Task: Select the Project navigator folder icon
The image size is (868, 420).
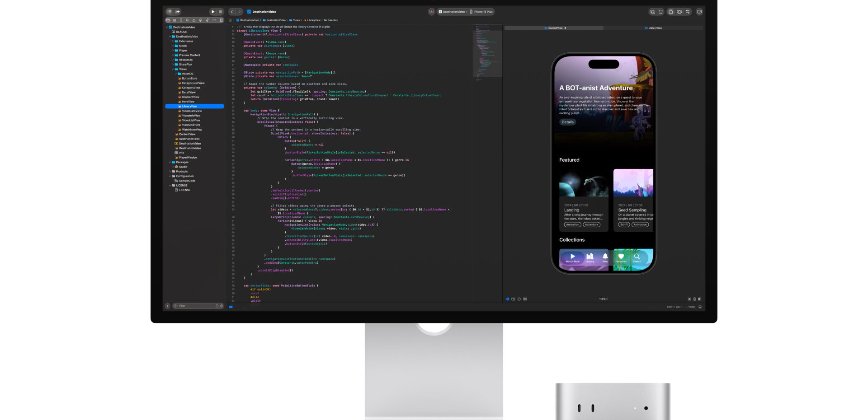Action: click(x=168, y=20)
